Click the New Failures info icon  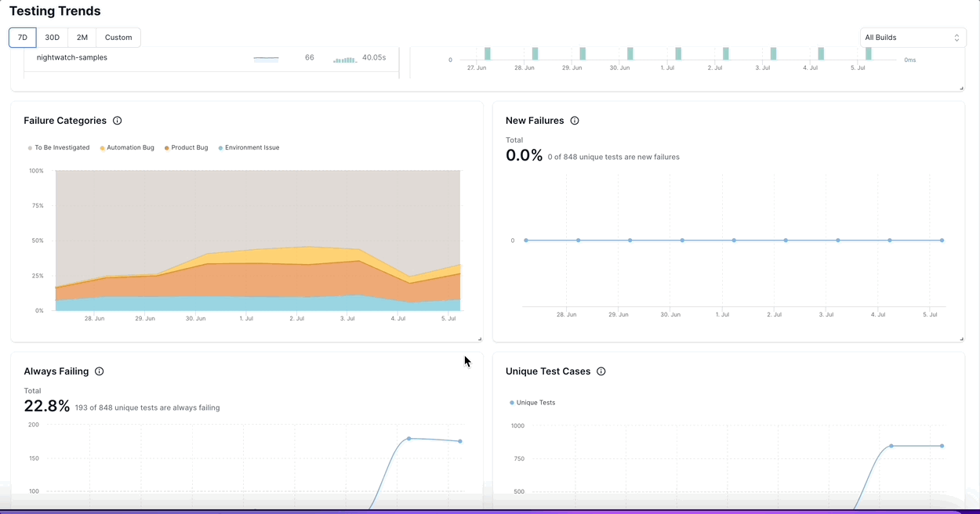[x=575, y=121]
